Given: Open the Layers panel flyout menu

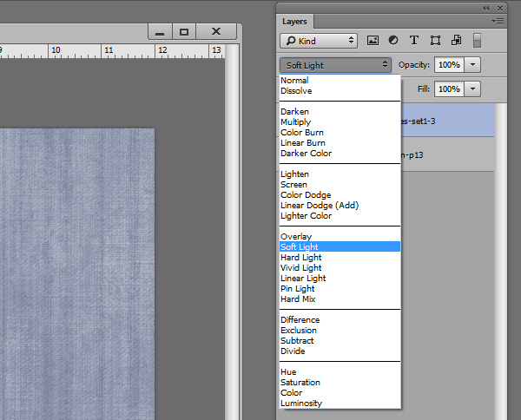Looking at the screenshot, I should point(497,21).
